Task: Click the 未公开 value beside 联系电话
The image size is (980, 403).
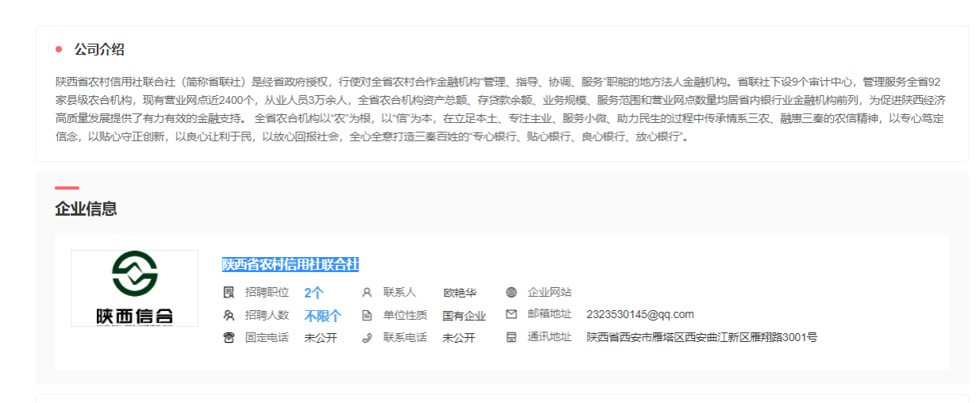Action: (x=459, y=338)
